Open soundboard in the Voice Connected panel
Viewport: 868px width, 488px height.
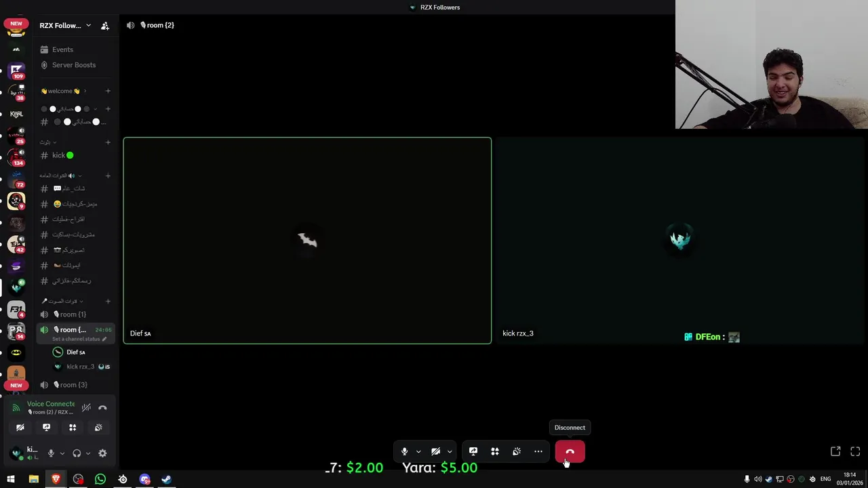click(x=98, y=428)
